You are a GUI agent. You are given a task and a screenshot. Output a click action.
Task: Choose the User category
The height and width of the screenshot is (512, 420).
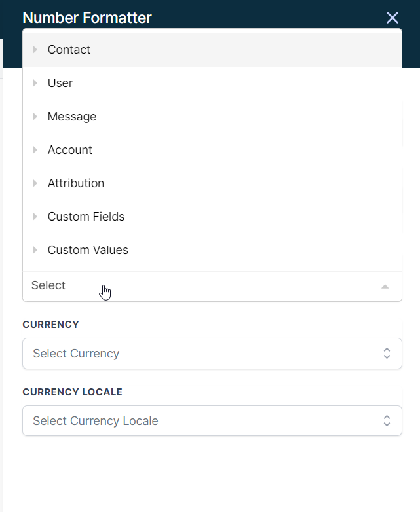(x=212, y=83)
